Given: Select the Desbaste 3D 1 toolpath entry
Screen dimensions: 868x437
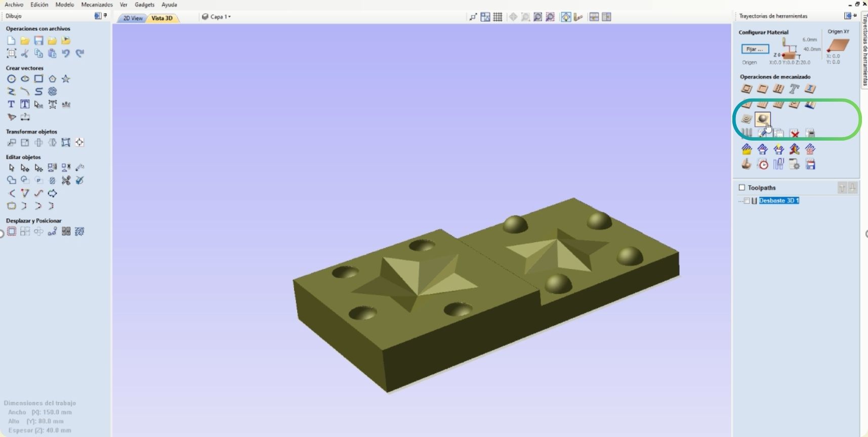Looking at the screenshot, I should pyautogui.click(x=779, y=201).
